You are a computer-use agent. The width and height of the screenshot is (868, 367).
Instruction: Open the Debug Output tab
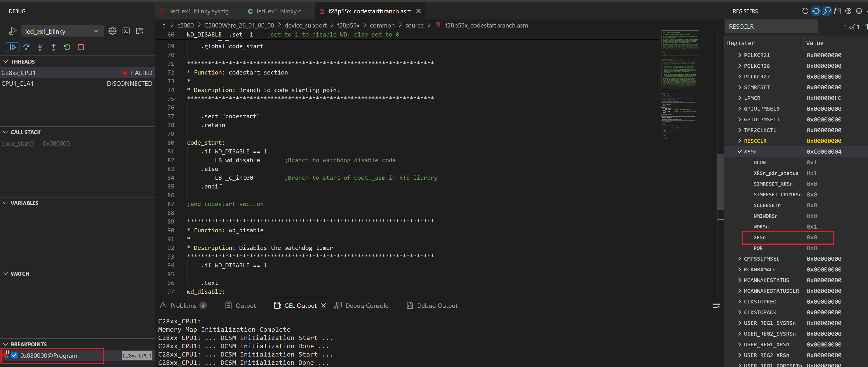click(432, 306)
